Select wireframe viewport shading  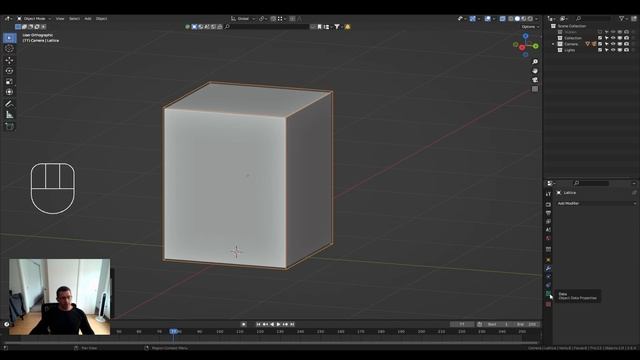click(511, 18)
